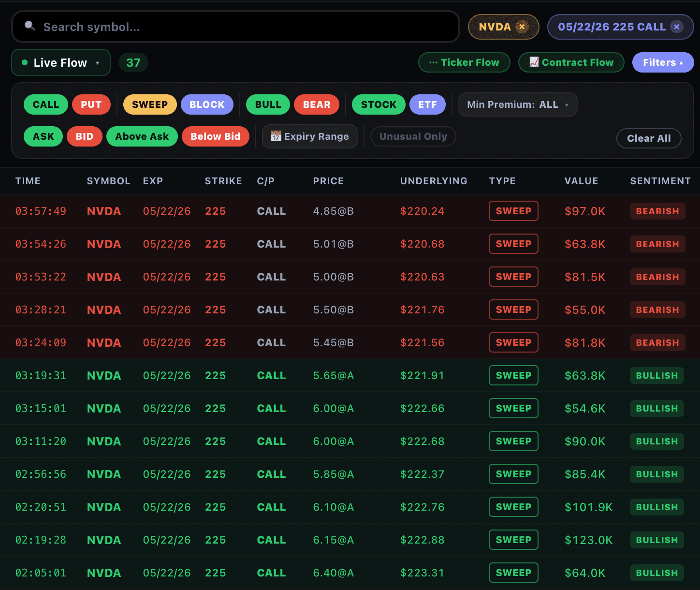
Task: Toggle the STOCK filter
Action: (x=379, y=104)
